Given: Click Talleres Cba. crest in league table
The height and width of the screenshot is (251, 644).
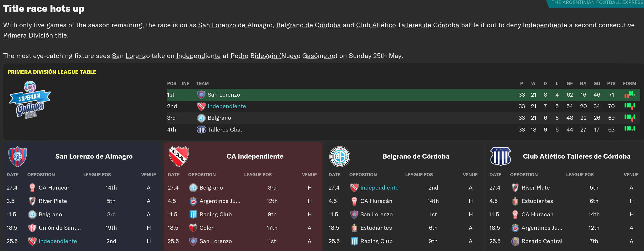Looking at the screenshot, I should tap(201, 129).
